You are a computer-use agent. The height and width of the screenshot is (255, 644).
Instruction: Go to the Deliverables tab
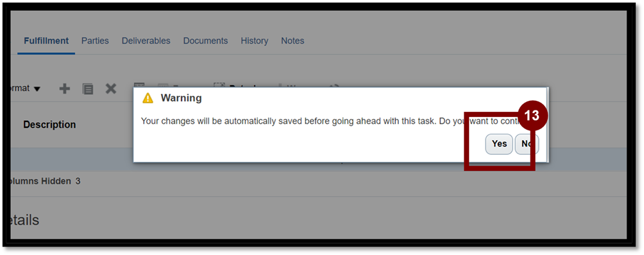[146, 40]
